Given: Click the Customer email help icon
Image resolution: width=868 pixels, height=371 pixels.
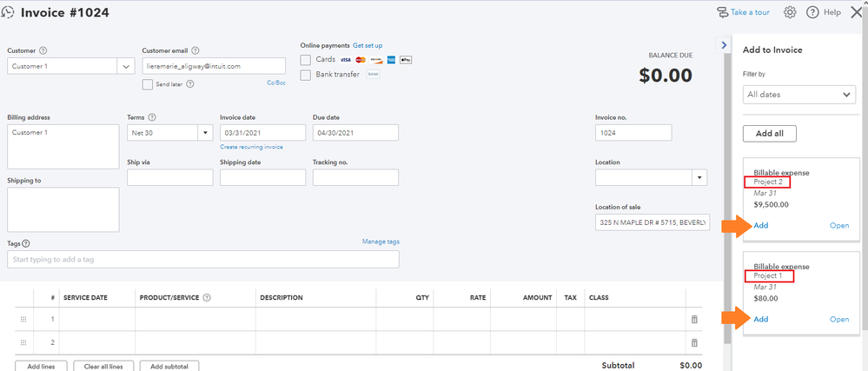Looking at the screenshot, I should [195, 50].
